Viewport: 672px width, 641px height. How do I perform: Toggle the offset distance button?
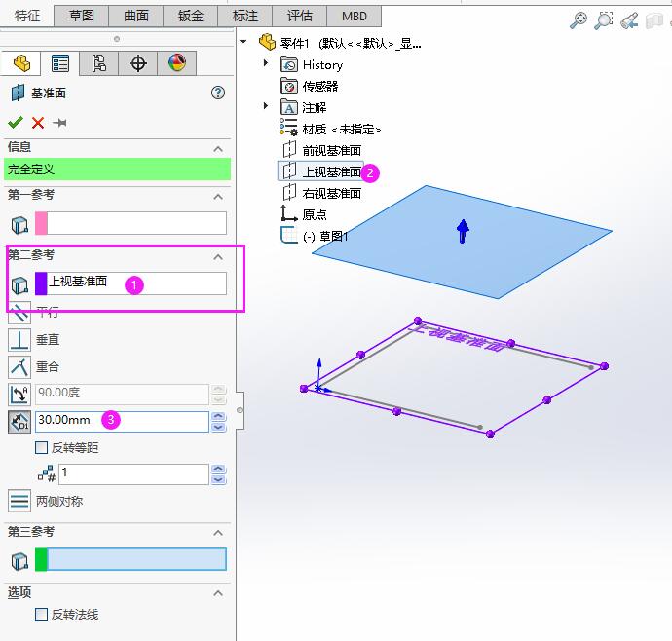[x=19, y=422]
